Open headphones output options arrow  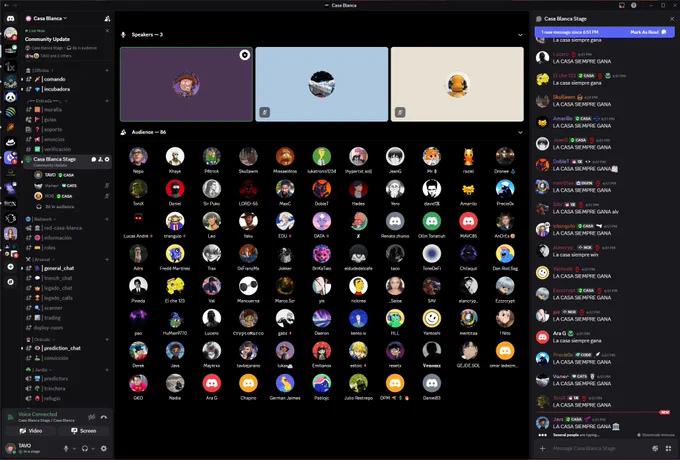(x=93, y=449)
